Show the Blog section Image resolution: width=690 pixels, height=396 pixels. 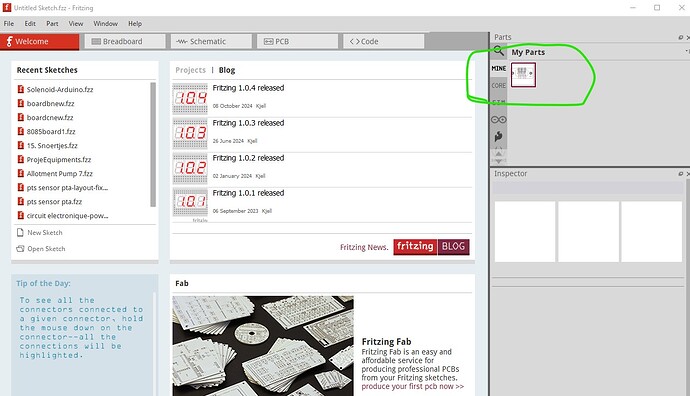click(x=227, y=70)
